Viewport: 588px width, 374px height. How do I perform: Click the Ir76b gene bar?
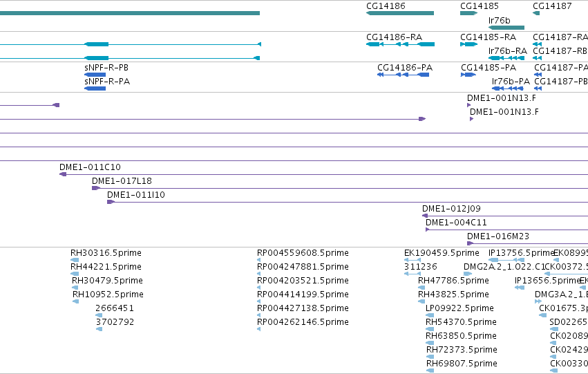point(506,28)
